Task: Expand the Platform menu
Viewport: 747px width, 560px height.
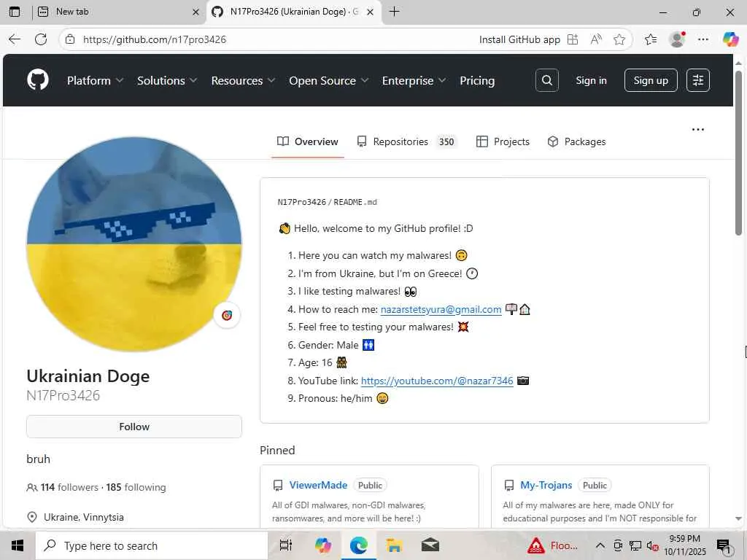Action: pos(95,80)
